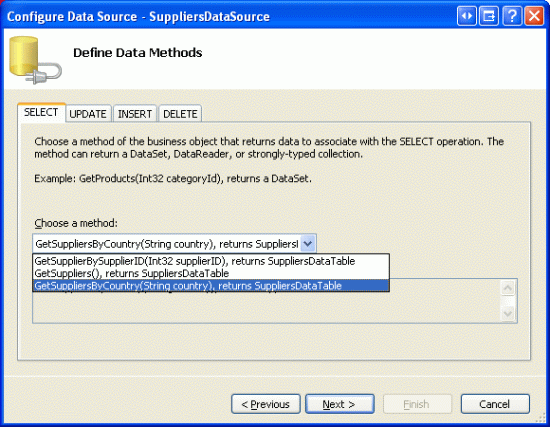Open help with the question mark icon
This screenshot has width=550, height=427.
point(512,16)
